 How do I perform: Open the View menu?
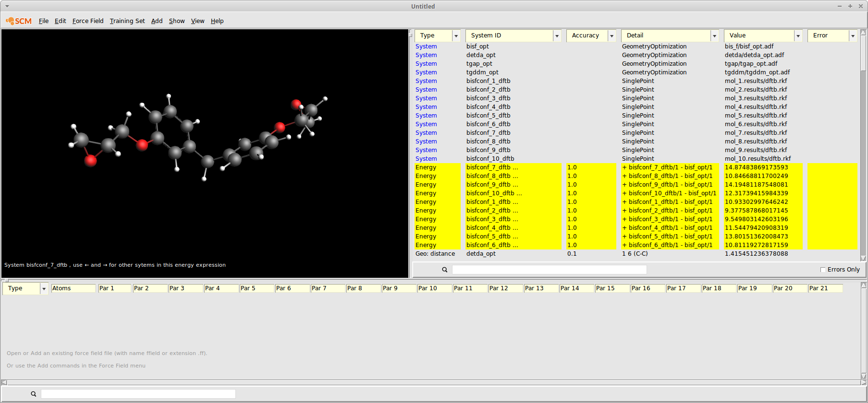pyautogui.click(x=197, y=21)
